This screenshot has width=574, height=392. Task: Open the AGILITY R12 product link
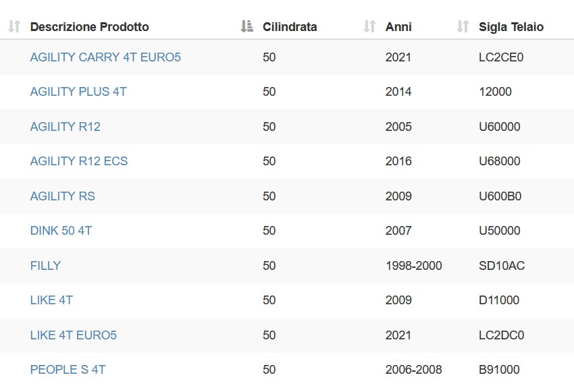pyautogui.click(x=65, y=127)
